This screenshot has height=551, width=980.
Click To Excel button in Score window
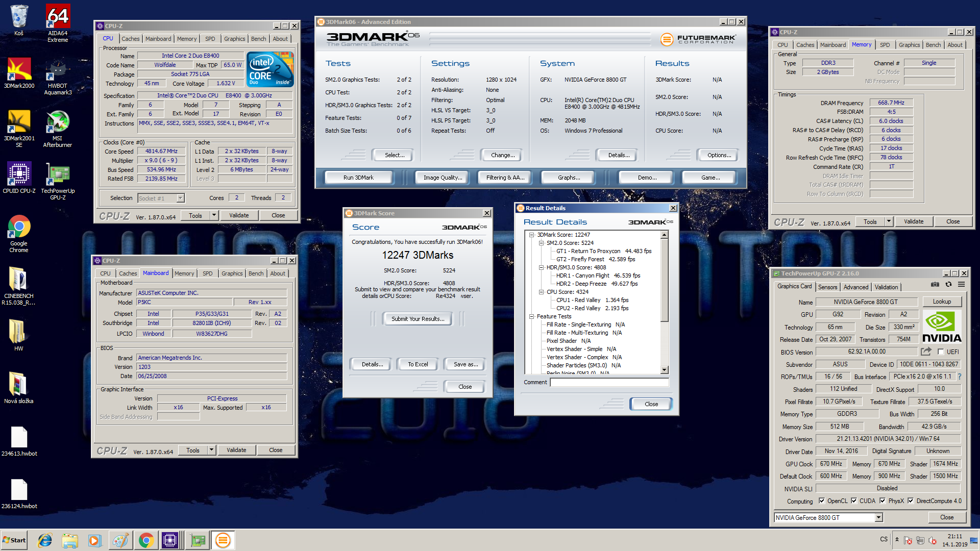tap(418, 364)
